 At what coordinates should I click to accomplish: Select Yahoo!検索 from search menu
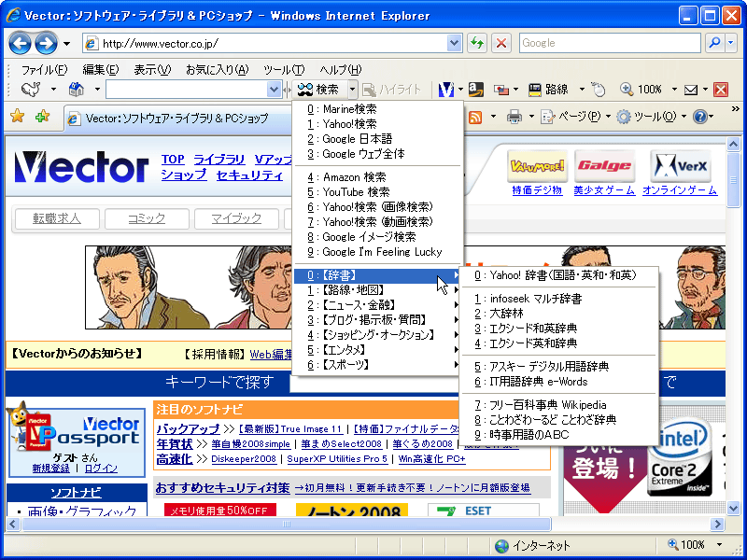coord(377,124)
